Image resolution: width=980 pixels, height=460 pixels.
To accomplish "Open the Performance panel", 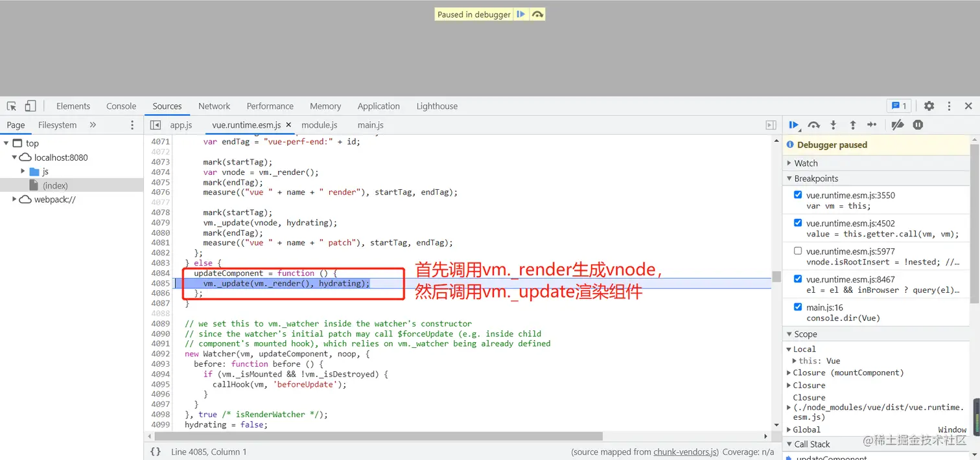I will pyautogui.click(x=270, y=106).
